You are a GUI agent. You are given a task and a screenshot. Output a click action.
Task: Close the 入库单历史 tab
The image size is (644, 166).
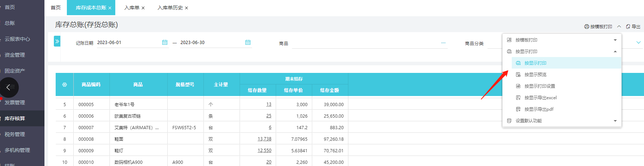[x=186, y=8]
